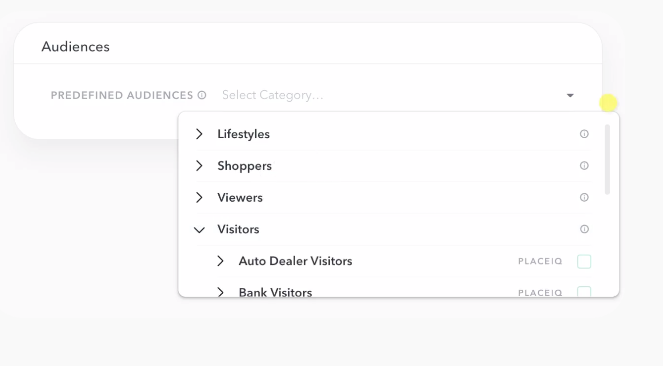Expand the Viewers category chevron
663x366 pixels.
click(199, 197)
